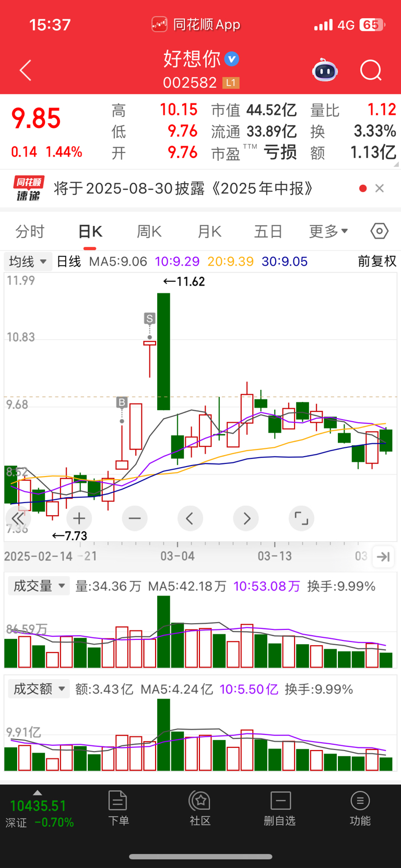The height and width of the screenshot is (868, 401).
Task: Open the AI robot assistant
Action: pyautogui.click(x=325, y=70)
